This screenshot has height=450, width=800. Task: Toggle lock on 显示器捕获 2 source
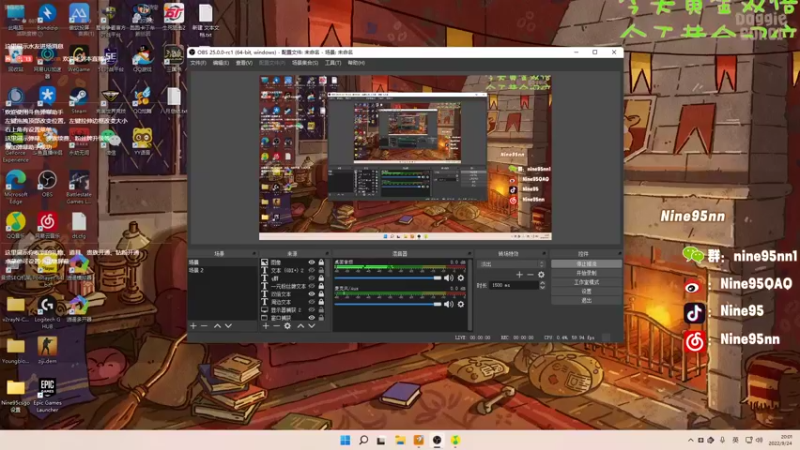pyautogui.click(x=321, y=310)
